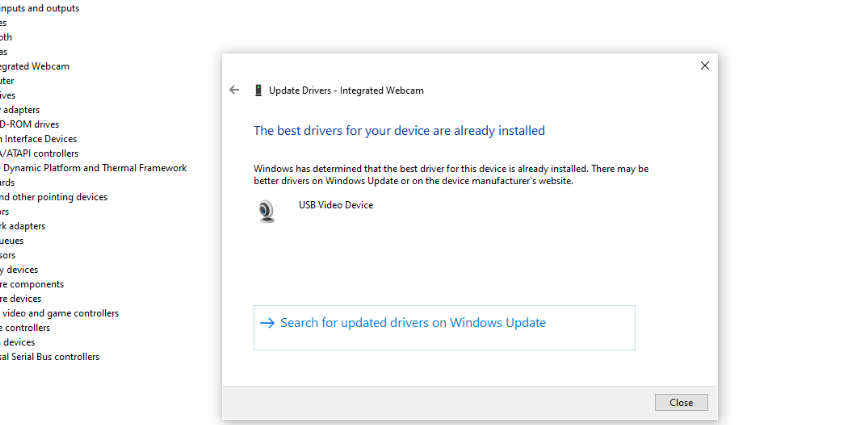Screen dimensions: 855x425
Task: Select the 'adapters' row below 'ives'
Action: (20, 110)
